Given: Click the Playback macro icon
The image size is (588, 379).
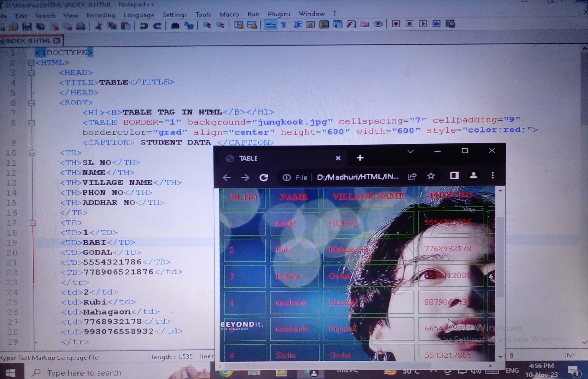Looking at the screenshot, I should 423,24.
